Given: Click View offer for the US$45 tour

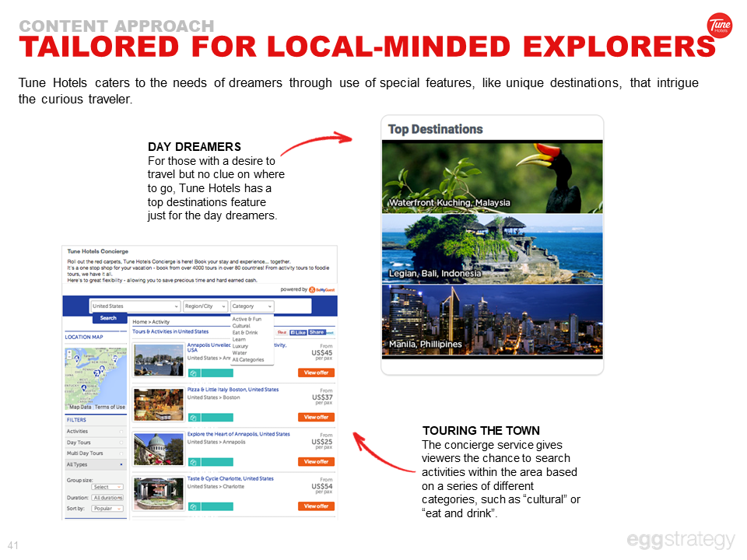Looking at the screenshot, I should [317, 373].
